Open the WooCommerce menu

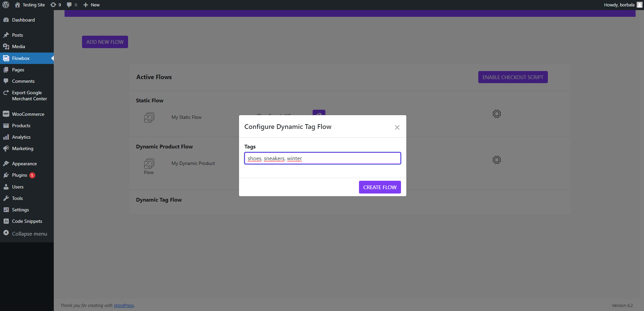coord(27,114)
